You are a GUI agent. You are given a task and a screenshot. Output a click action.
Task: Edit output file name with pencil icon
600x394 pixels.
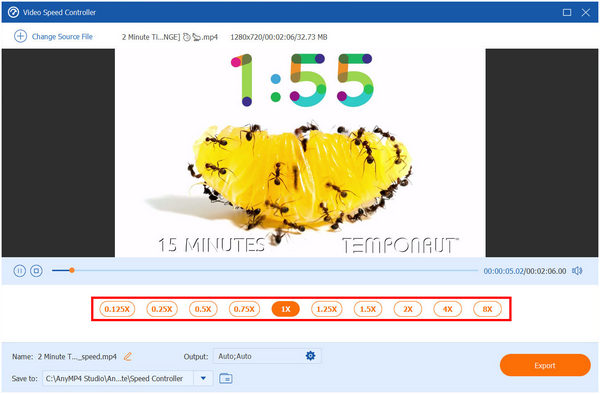pyautogui.click(x=128, y=357)
